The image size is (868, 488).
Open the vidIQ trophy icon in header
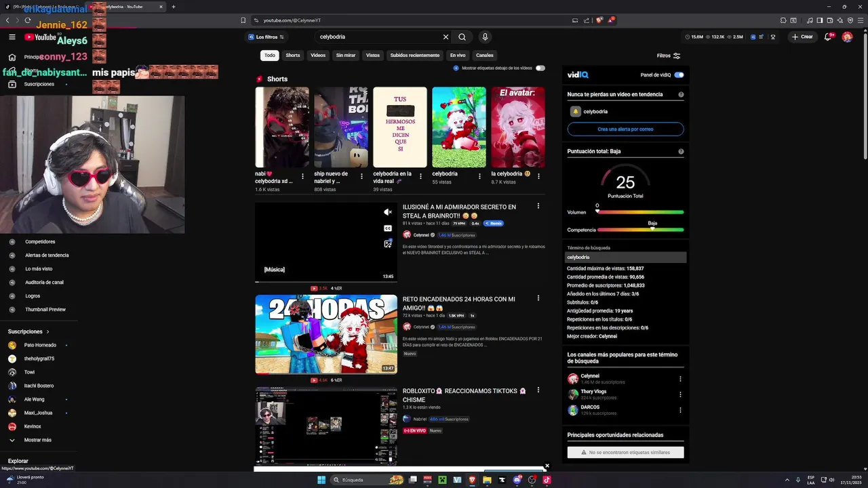coord(773,37)
